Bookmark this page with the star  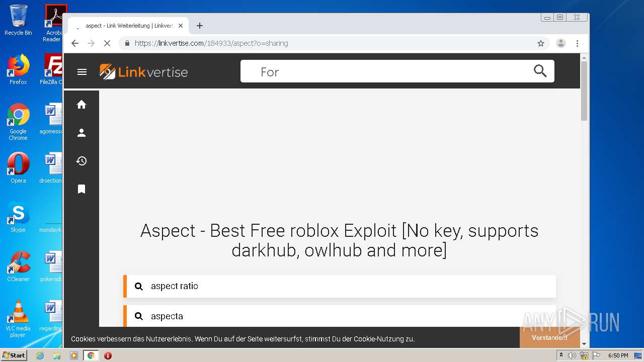[x=541, y=43]
